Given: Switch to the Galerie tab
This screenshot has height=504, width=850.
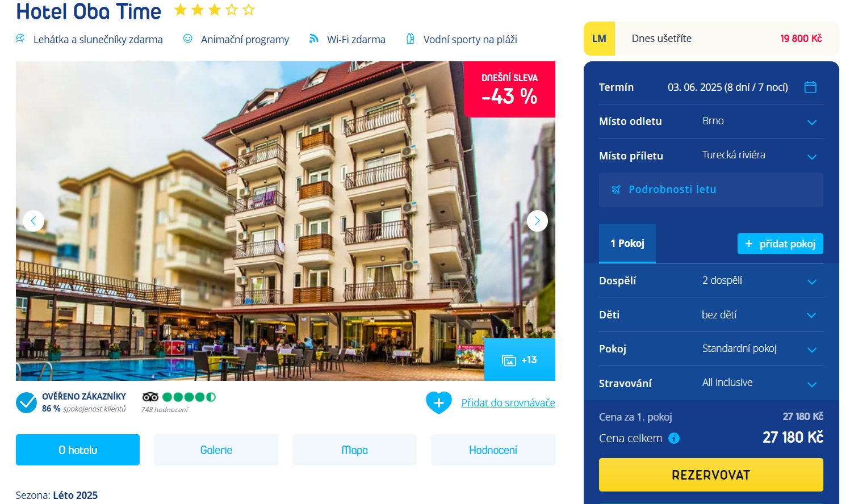Looking at the screenshot, I should (216, 450).
